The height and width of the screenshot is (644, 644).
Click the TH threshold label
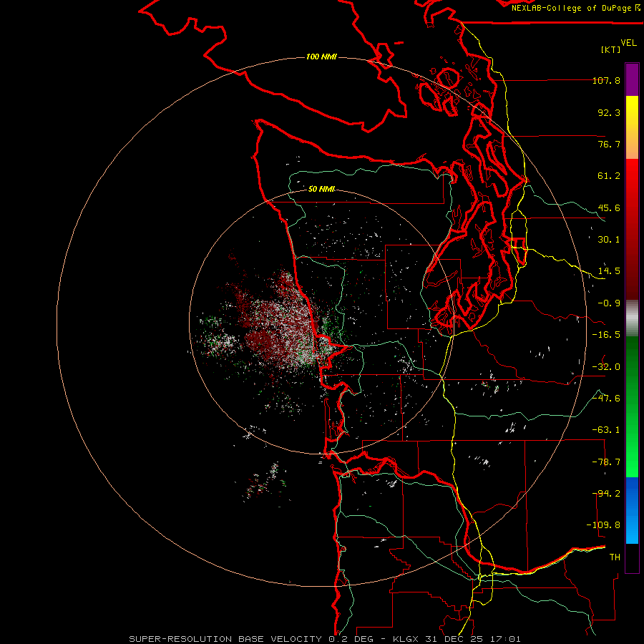(x=615, y=557)
